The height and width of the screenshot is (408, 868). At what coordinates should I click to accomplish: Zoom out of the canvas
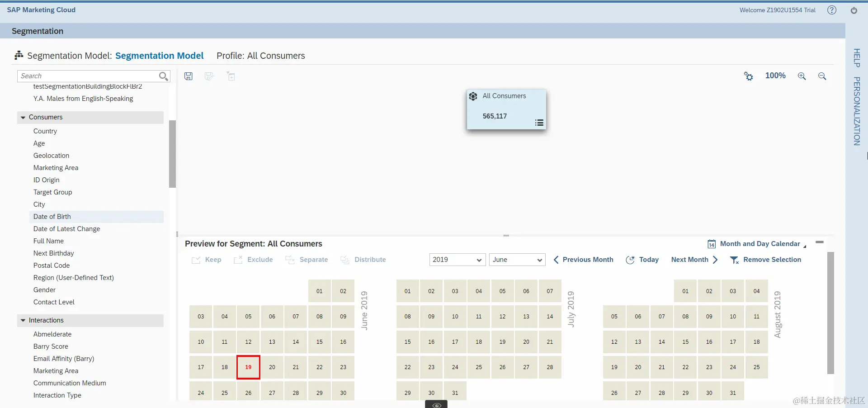[822, 76]
